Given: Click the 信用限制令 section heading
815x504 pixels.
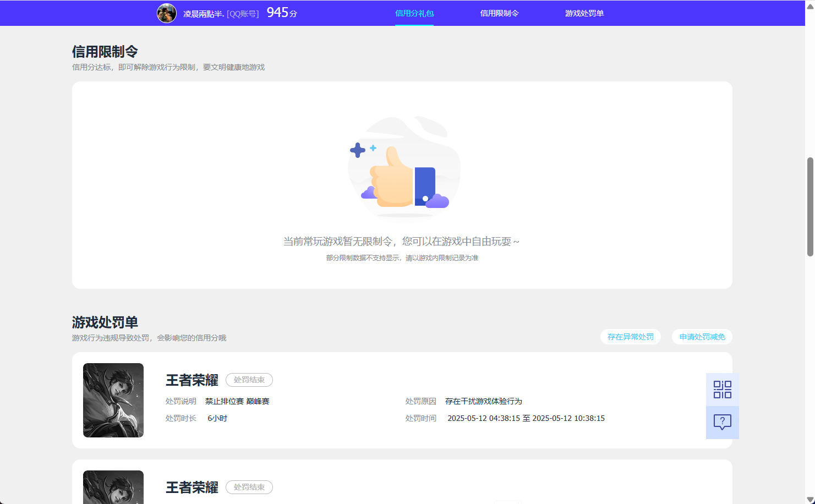Looking at the screenshot, I should [105, 52].
